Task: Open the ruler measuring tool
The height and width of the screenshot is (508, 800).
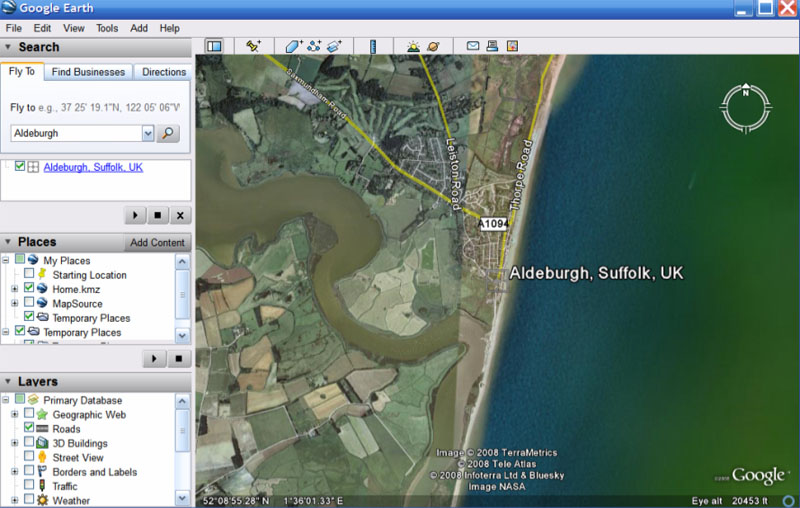Action: point(373,46)
